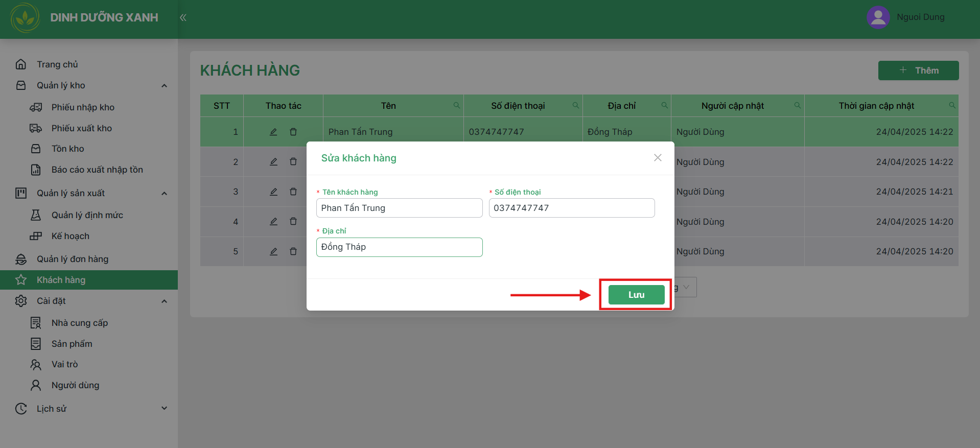The height and width of the screenshot is (448, 980).
Task: Collapse the Cài đặt menu group
Action: (165, 301)
